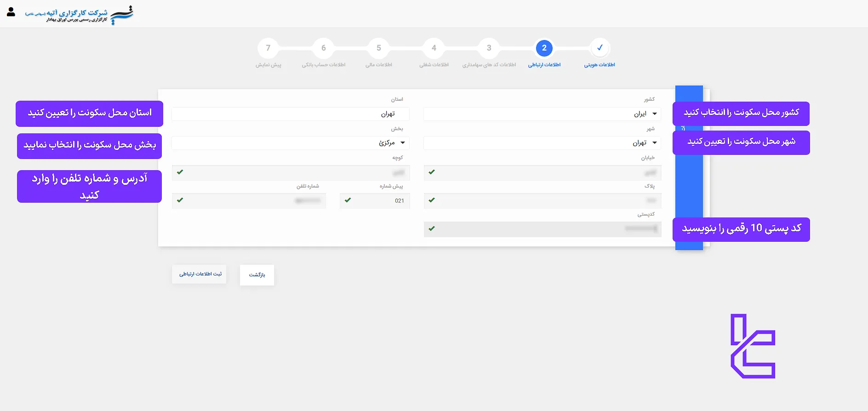This screenshot has height=411, width=868.
Task: Click the شماره تلفن phone number field
Action: tap(249, 200)
